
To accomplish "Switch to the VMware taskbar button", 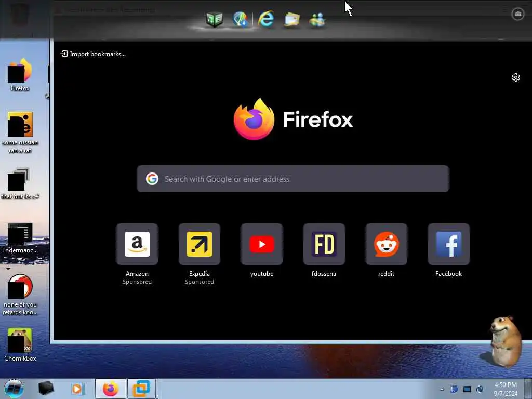I will [142, 389].
